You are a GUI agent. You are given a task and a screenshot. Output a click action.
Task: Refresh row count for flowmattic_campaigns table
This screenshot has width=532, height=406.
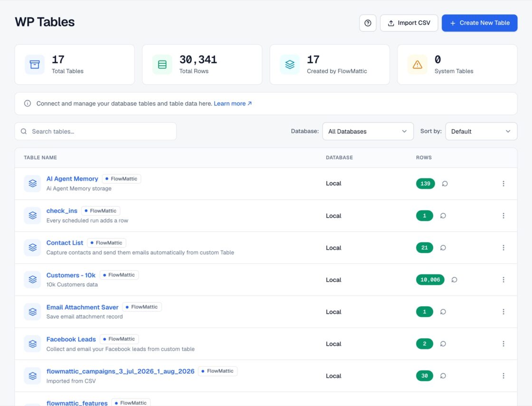[443, 376]
